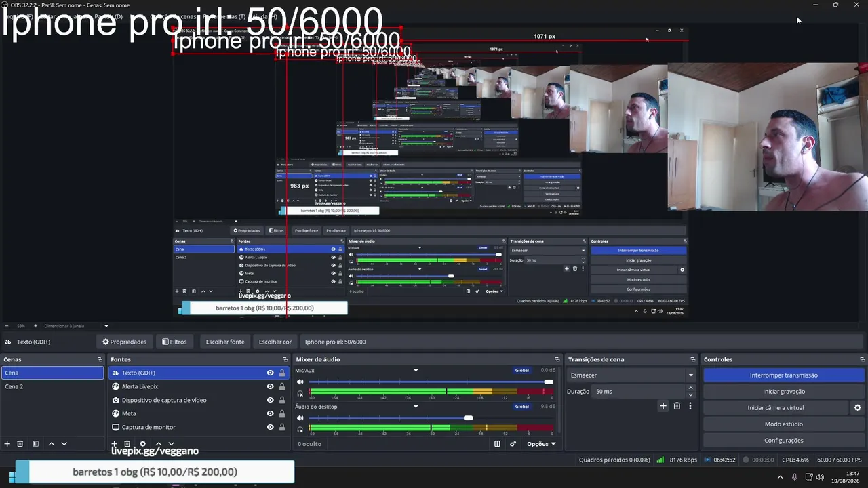Remove the selected source with the trash icon
This screenshot has height=488, width=868.
(127, 444)
